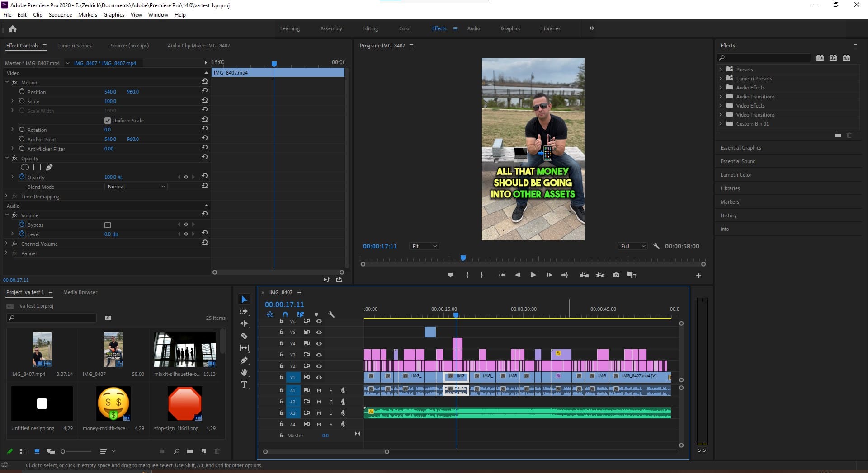
Task: Expand the Video Effects folder
Action: [721, 106]
